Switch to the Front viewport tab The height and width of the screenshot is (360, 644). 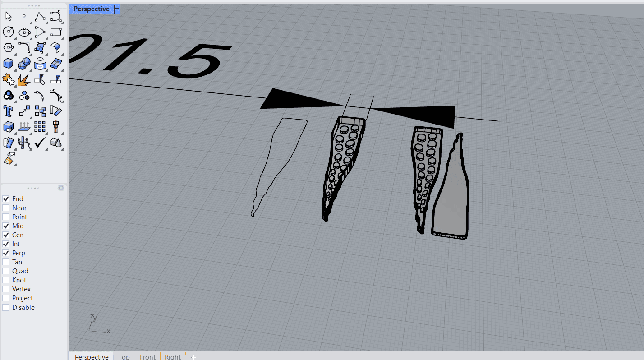click(147, 356)
